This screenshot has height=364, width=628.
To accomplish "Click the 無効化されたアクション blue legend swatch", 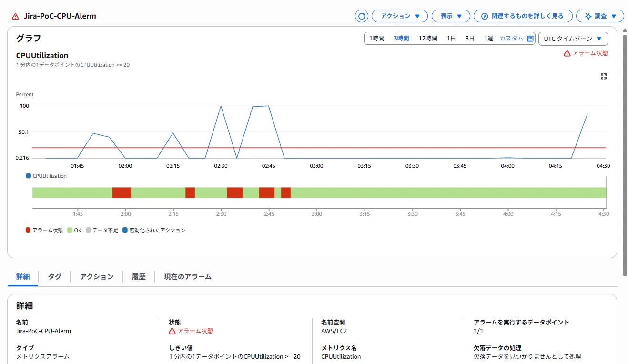I will coord(125,230).
